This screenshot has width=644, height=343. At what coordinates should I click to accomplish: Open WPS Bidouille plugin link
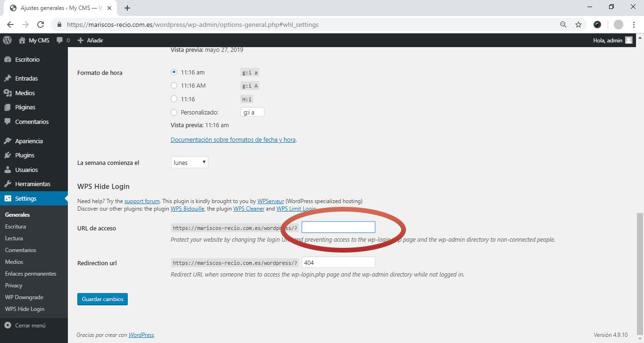click(x=187, y=208)
